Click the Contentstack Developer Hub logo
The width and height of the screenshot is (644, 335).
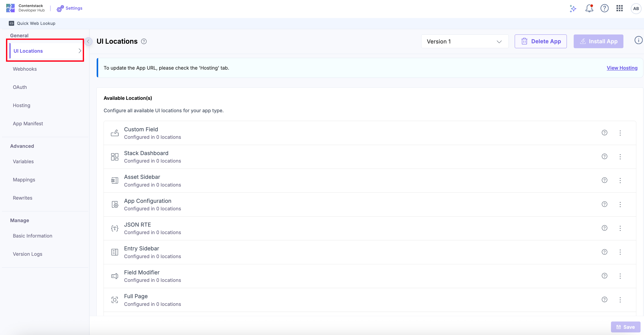tap(11, 8)
